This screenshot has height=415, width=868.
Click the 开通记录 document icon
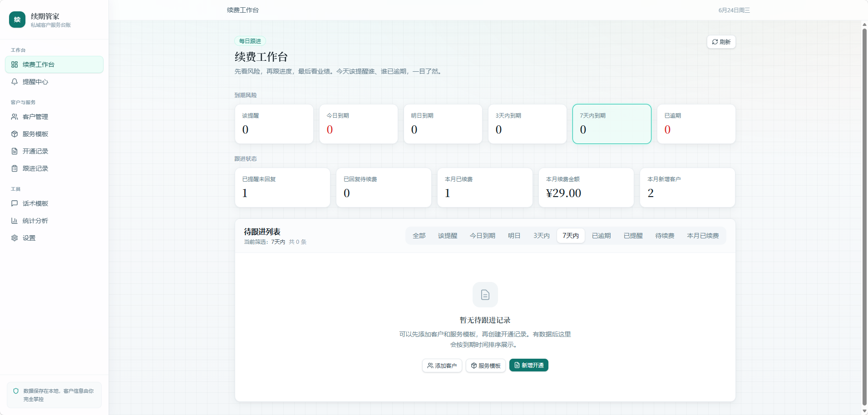tap(15, 151)
